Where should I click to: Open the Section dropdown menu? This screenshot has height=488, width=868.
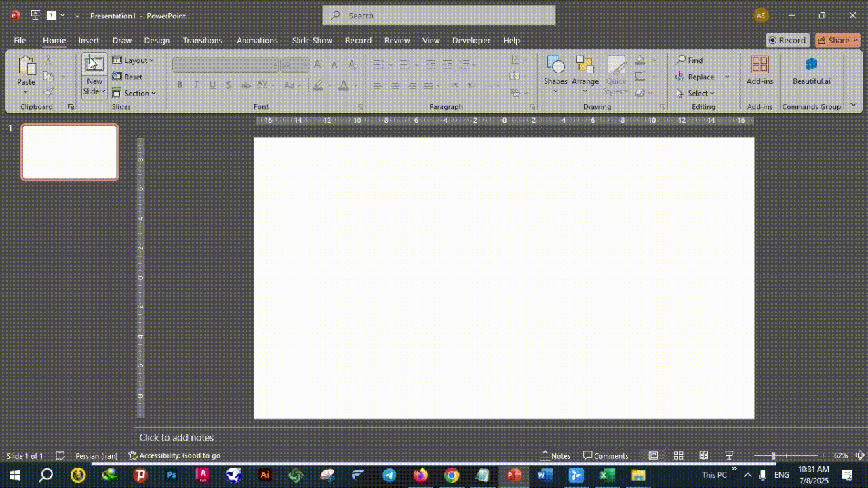point(134,94)
